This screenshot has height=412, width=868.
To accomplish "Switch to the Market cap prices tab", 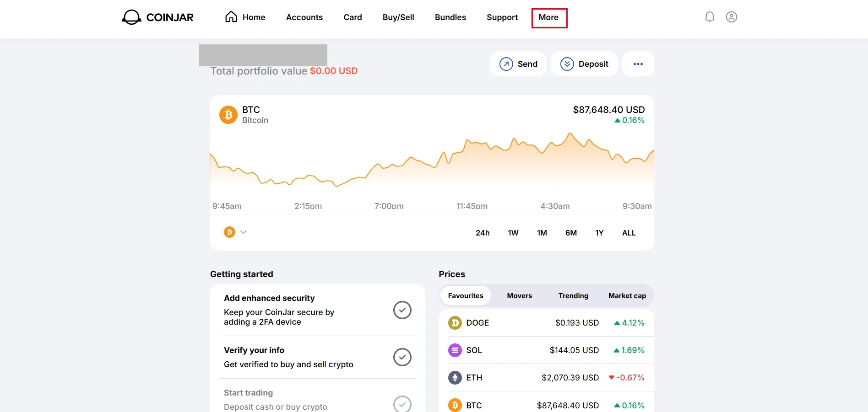I will point(627,296).
